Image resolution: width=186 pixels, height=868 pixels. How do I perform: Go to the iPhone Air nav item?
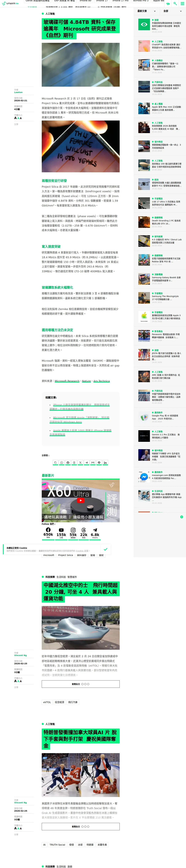pyautogui.click(x=85, y=1)
